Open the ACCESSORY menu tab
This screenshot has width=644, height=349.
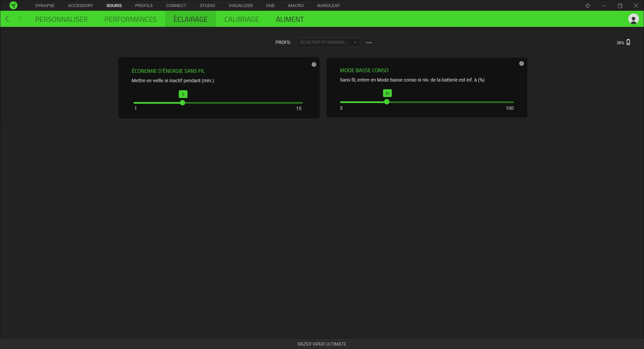[x=80, y=6]
